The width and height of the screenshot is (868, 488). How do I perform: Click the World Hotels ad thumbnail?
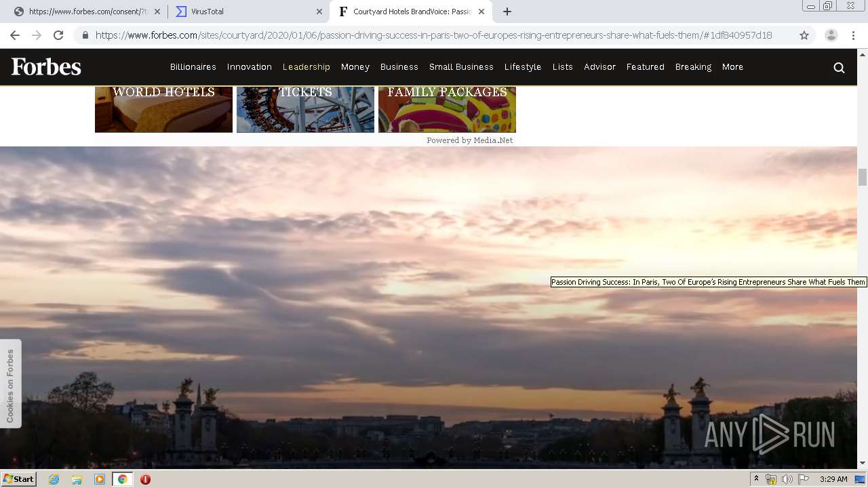163,109
